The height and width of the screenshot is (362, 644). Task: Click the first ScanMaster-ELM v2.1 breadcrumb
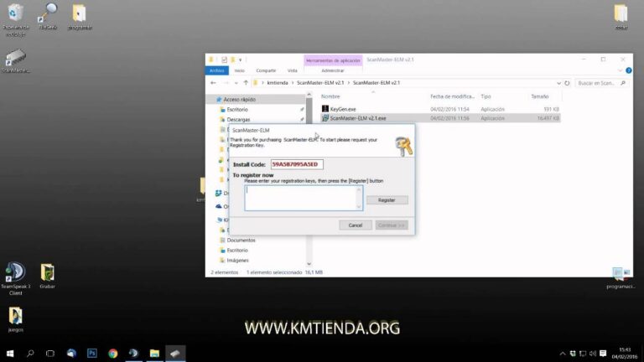point(320,83)
